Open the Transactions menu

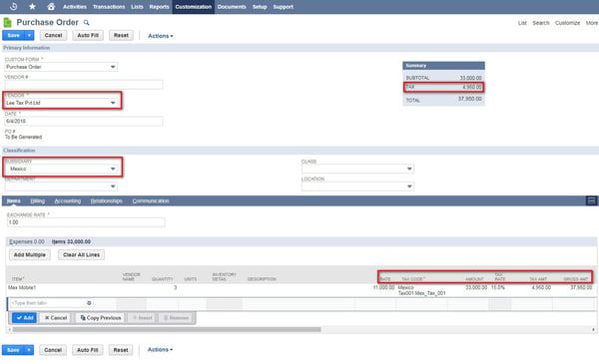[x=109, y=7]
